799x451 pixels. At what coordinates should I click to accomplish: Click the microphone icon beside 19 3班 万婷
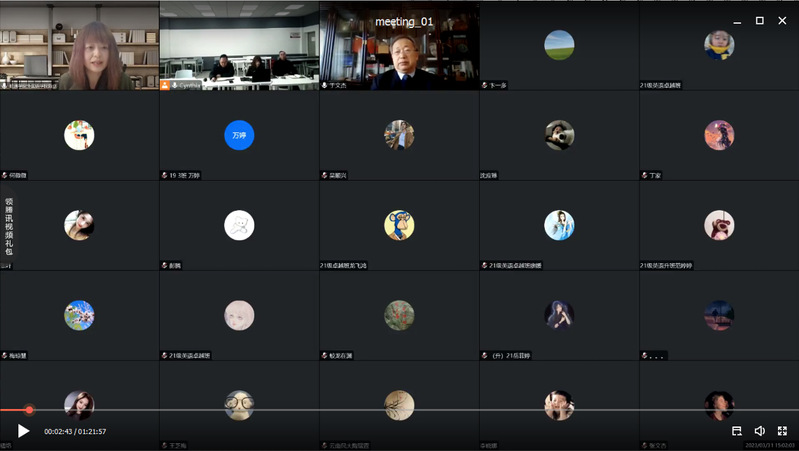[164, 175]
